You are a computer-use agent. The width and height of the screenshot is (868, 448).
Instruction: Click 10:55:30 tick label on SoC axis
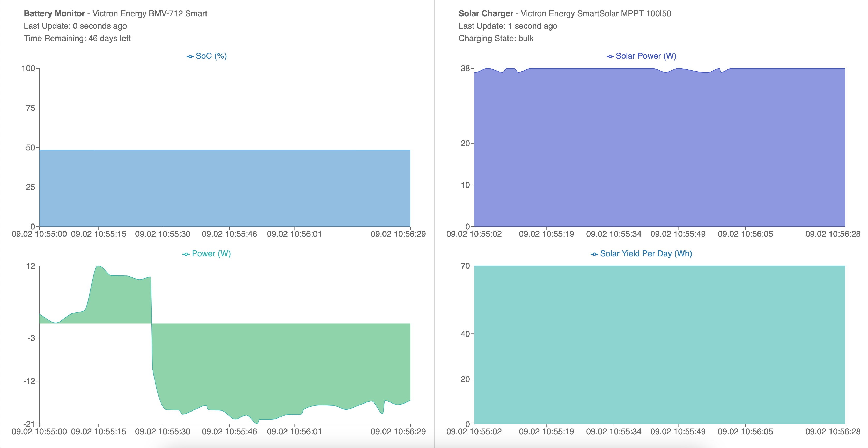pyautogui.click(x=163, y=234)
